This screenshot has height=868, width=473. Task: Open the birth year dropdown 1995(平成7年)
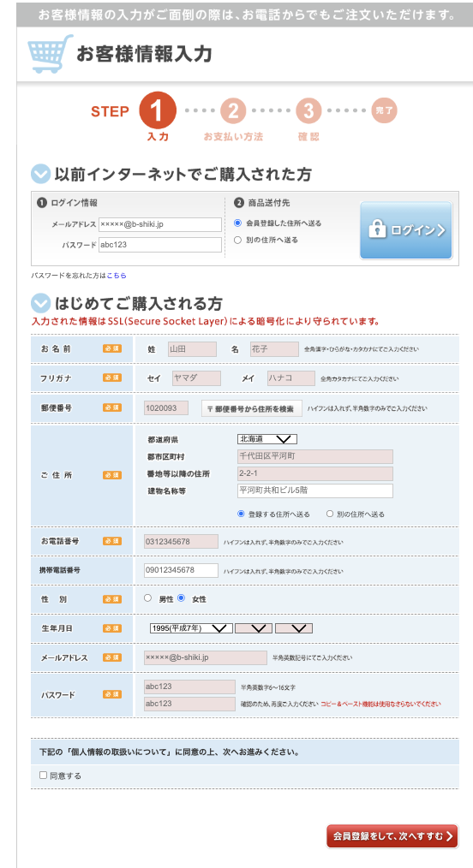tap(192, 628)
